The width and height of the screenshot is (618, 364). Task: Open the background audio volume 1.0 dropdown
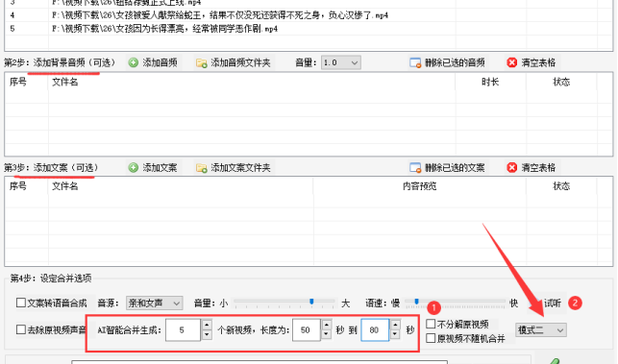tap(341, 62)
